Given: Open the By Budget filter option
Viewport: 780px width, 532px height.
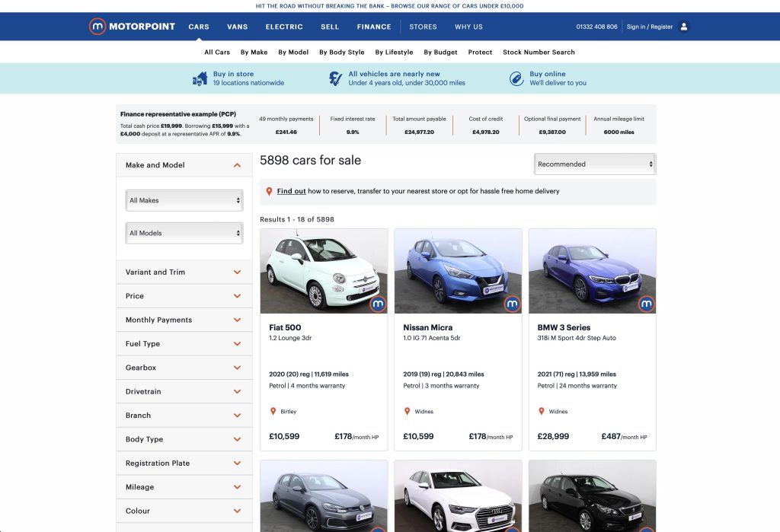Looking at the screenshot, I should click(x=442, y=52).
